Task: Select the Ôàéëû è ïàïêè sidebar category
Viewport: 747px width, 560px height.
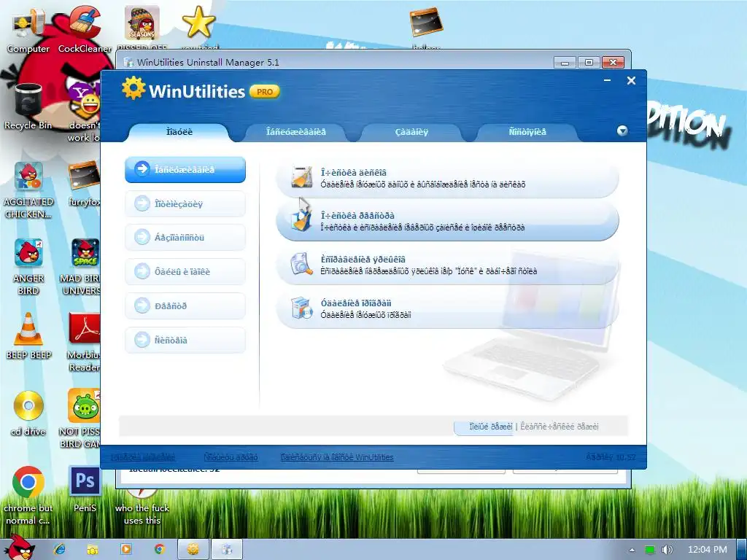Action: point(185,271)
